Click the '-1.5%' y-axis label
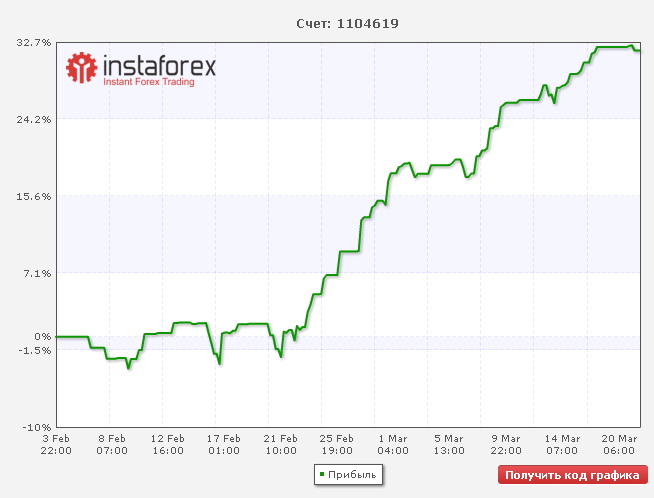654x498 pixels. [x=35, y=350]
